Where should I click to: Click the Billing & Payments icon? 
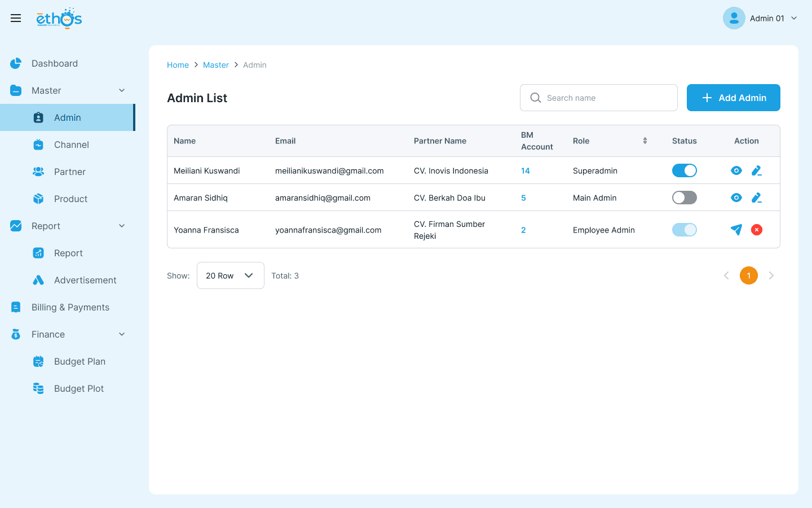click(16, 307)
